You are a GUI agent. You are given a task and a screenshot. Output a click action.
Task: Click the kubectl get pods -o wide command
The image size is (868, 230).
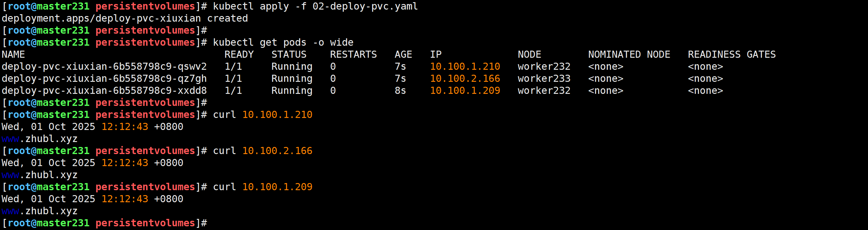tap(283, 42)
